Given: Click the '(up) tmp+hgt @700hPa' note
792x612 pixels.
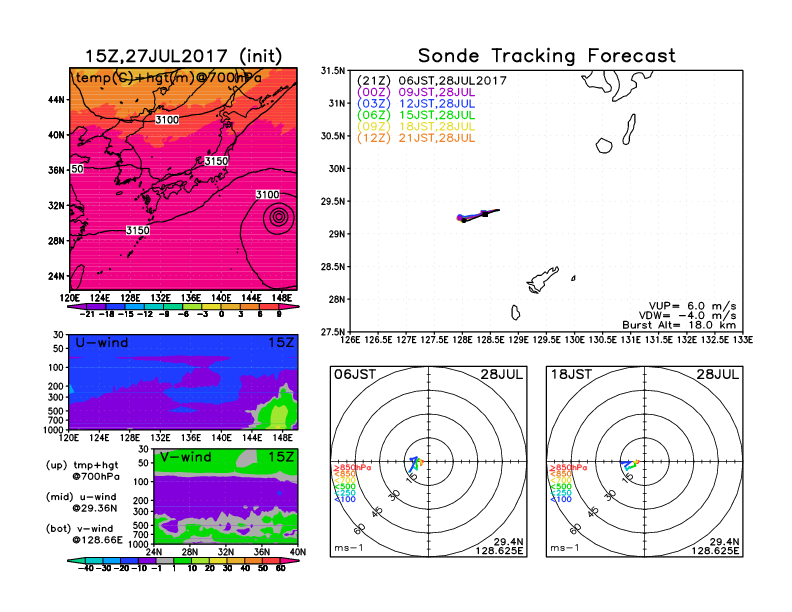Looking at the screenshot, I should click(x=82, y=471).
